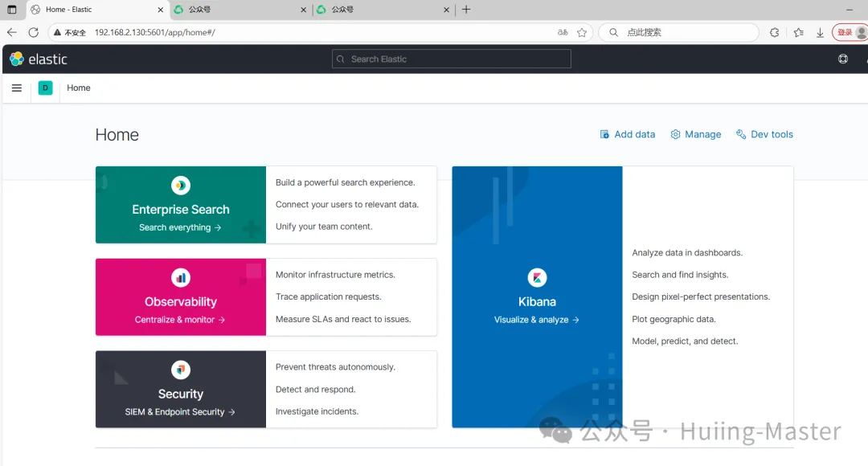Image resolution: width=868 pixels, height=466 pixels.
Task: Switch to Home - Elastic tab
Action: [97, 10]
